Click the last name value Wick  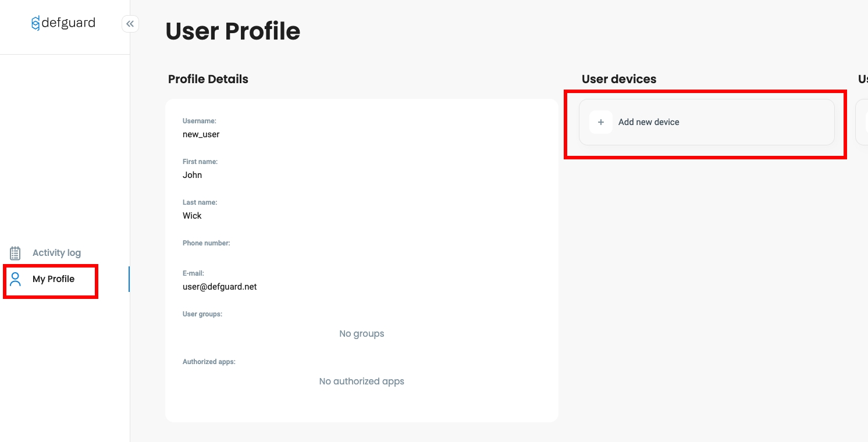pyautogui.click(x=192, y=216)
